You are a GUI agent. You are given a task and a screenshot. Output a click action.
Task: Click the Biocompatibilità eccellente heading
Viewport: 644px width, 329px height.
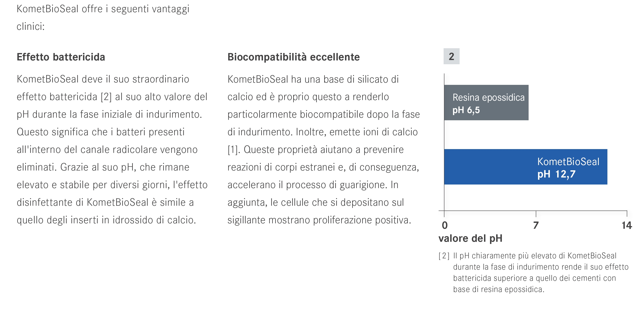click(294, 57)
